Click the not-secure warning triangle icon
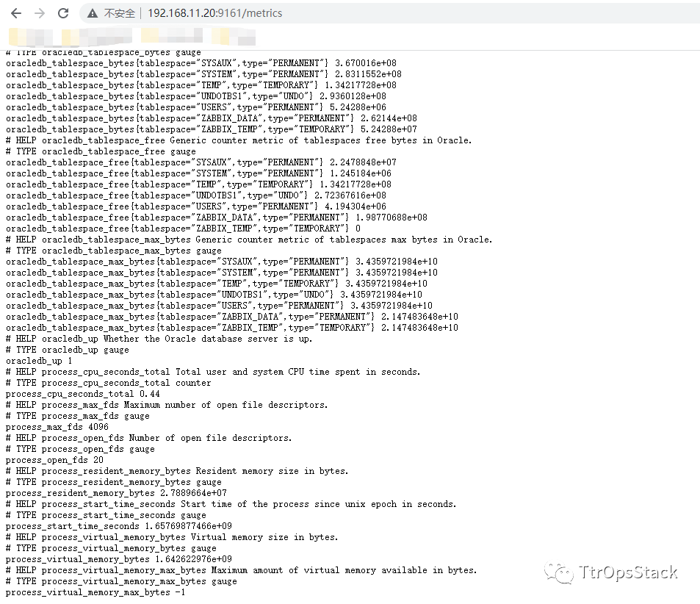The height and width of the screenshot is (604, 700). (x=93, y=13)
